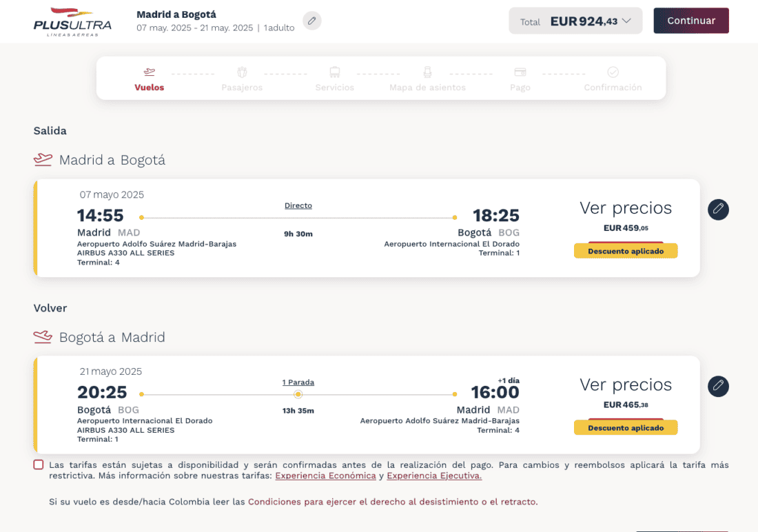Click the 1 Parada stop details
The width and height of the screenshot is (758, 532).
pyautogui.click(x=298, y=382)
